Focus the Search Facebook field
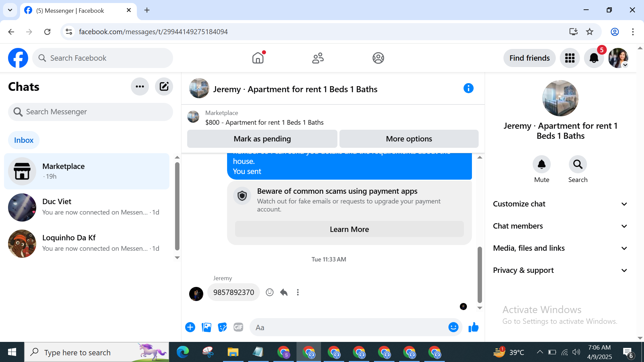Image resolution: width=644 pixels, height=362 pixels. [103, 58]
